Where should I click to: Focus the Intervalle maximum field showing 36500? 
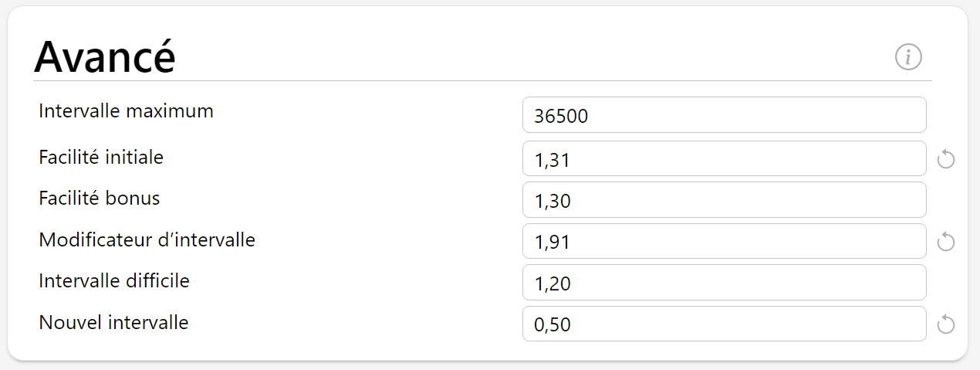[724, 115]
